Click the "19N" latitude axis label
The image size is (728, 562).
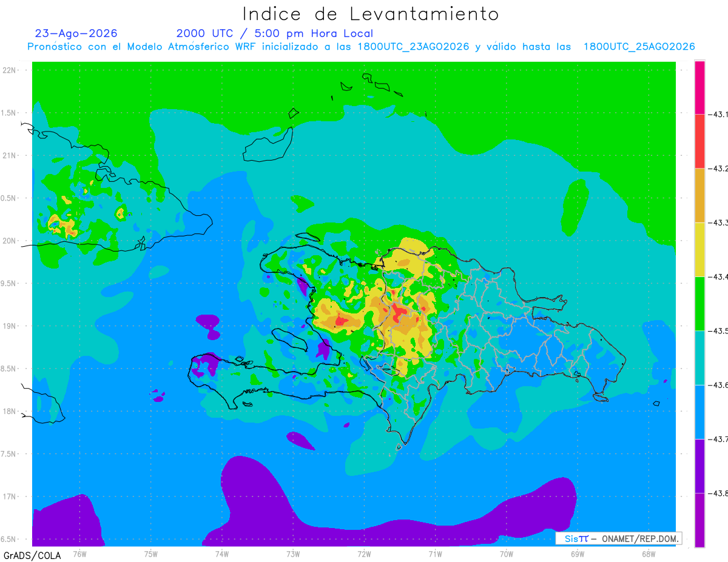tap(10, 326)
